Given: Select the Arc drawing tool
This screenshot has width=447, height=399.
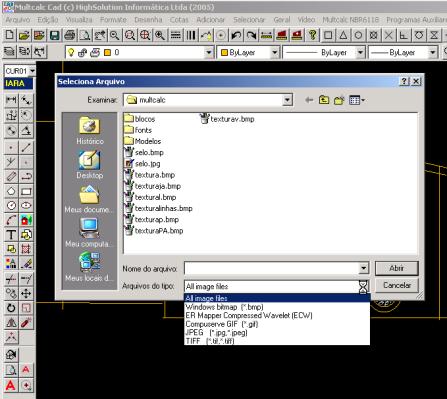Looking at the screenshot, I should pyautogui.click(x=11, y=220).
